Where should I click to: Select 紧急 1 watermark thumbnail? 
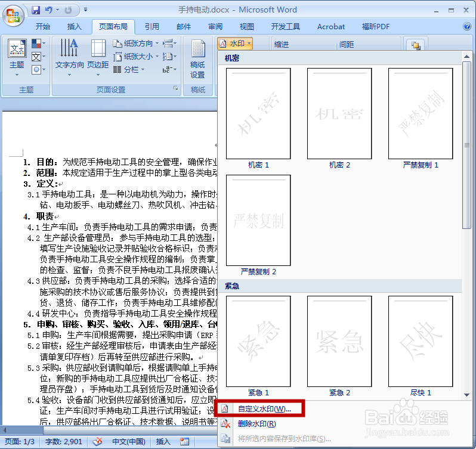tap(258, 341)
